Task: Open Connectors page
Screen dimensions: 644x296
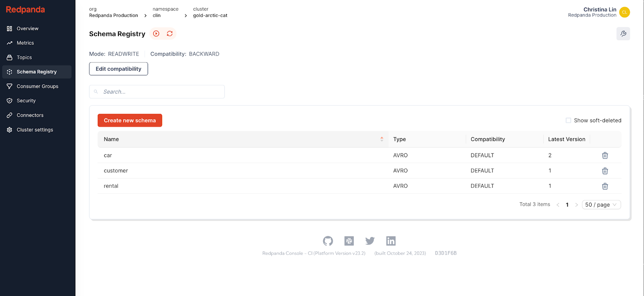Action: [x=37, y=115]
